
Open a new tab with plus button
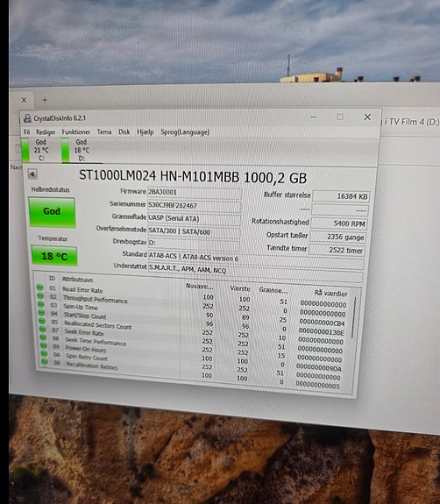[45, 100]
